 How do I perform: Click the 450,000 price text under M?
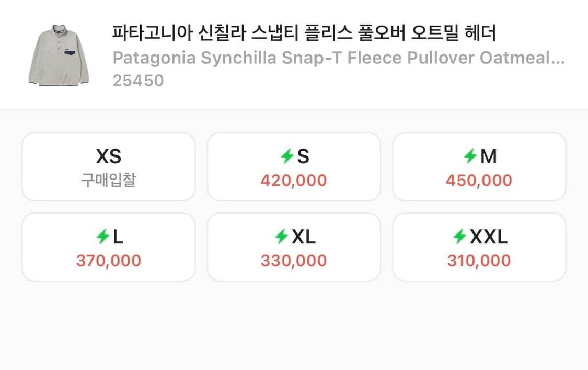click(x=479, y=180)
